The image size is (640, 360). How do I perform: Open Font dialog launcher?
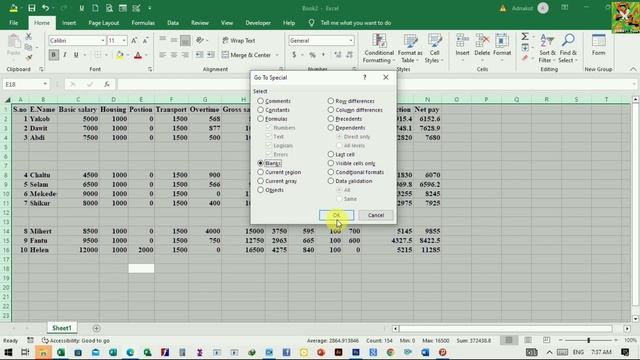coord(150,69)
